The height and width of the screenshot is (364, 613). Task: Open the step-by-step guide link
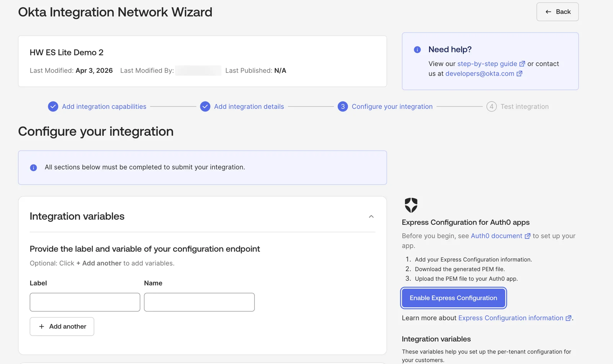click(487, 64)
